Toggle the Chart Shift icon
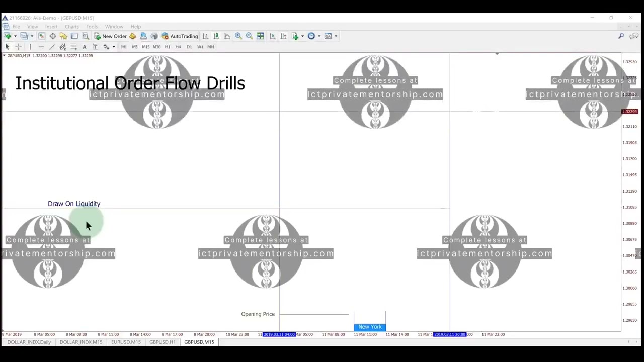The width and height of the screenshot is (644, 362). click(283, 36)
